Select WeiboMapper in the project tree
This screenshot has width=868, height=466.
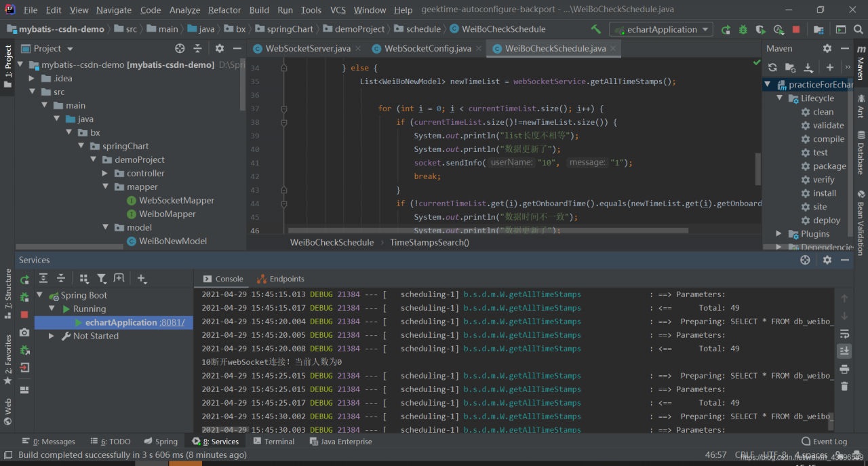point(167,214)
